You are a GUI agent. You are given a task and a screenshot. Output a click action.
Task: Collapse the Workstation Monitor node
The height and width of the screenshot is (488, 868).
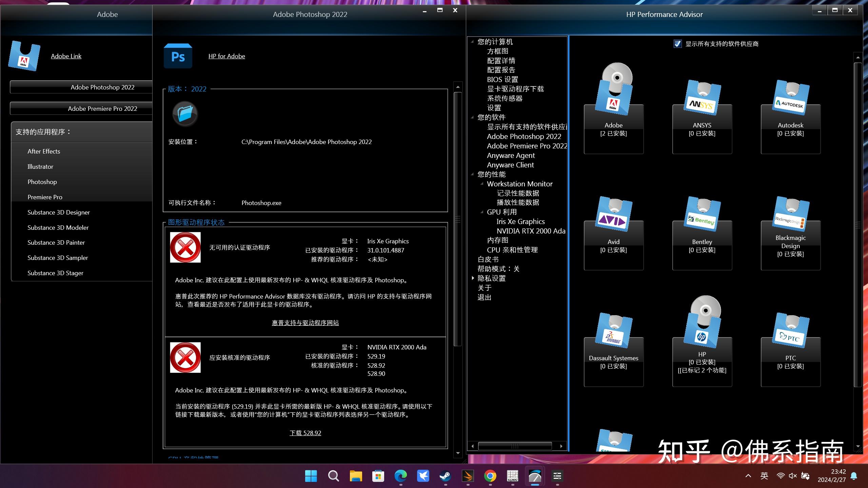click(x=482, y=184)
